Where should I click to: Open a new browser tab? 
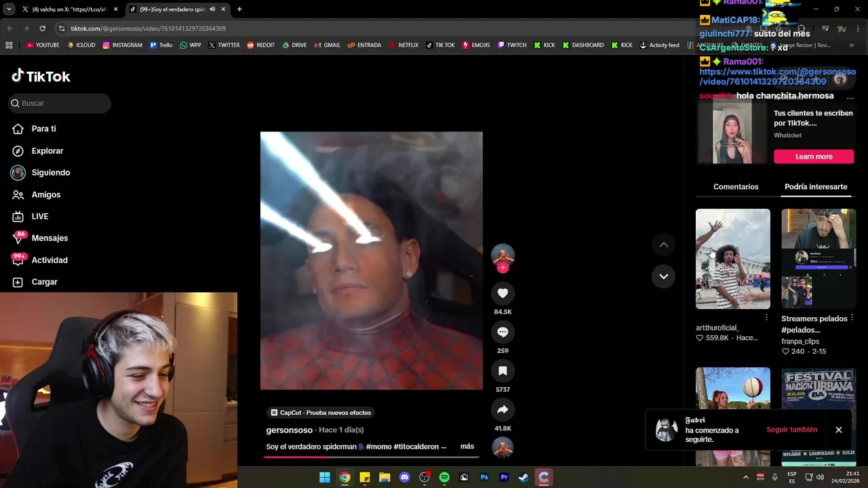pyautogui.click(x=239, y=9)
